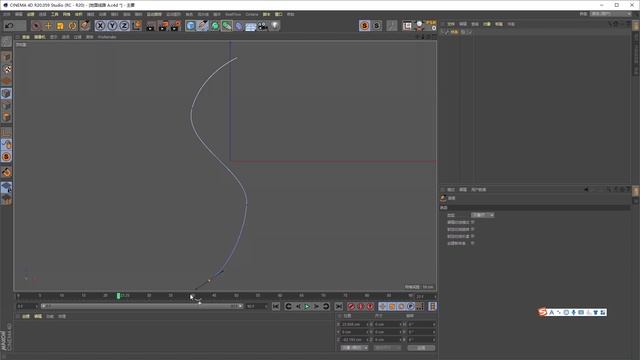640x360 pixels.
Task: Open the size mode dropdown in coordinates
Action: tap(387, 348)
